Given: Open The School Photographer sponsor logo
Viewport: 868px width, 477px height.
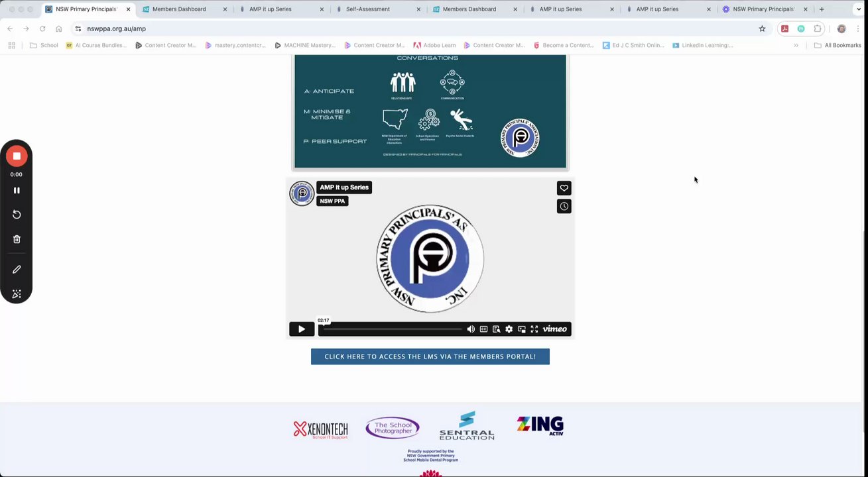Looking at the screenshot, I should click(393, 428).
